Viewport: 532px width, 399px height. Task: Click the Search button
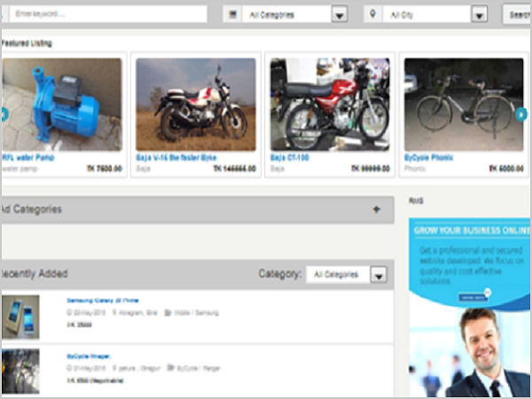coord(517,14)
